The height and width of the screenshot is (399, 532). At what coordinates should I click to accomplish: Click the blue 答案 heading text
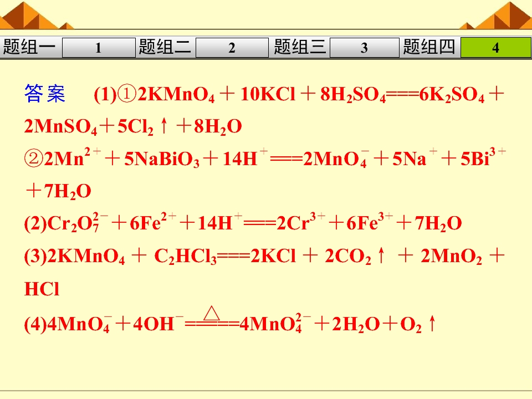tap(45, 93)
